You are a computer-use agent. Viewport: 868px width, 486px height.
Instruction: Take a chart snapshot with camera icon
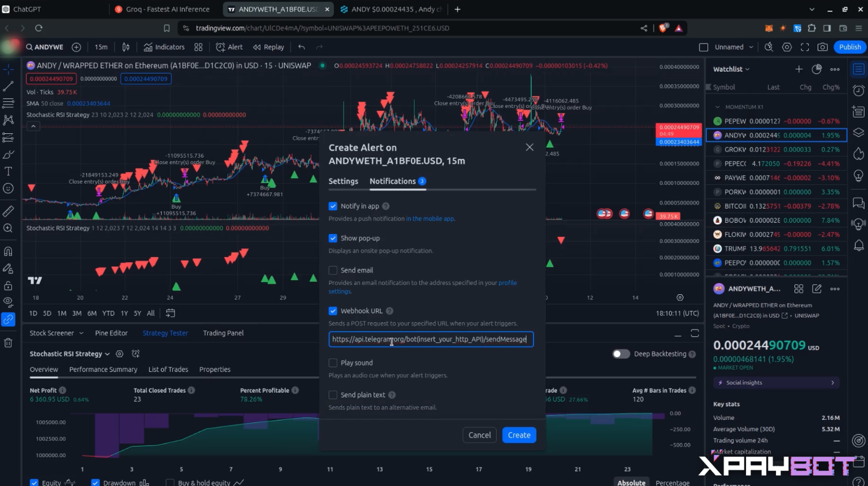(823, 47)
